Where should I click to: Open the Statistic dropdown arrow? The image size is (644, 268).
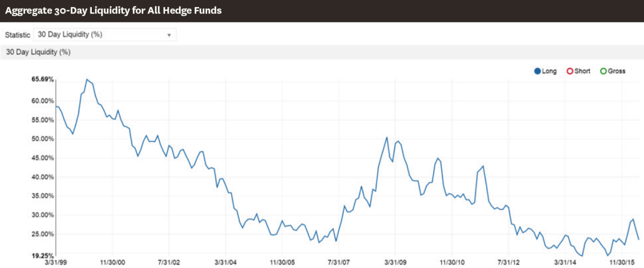point(169,35)
